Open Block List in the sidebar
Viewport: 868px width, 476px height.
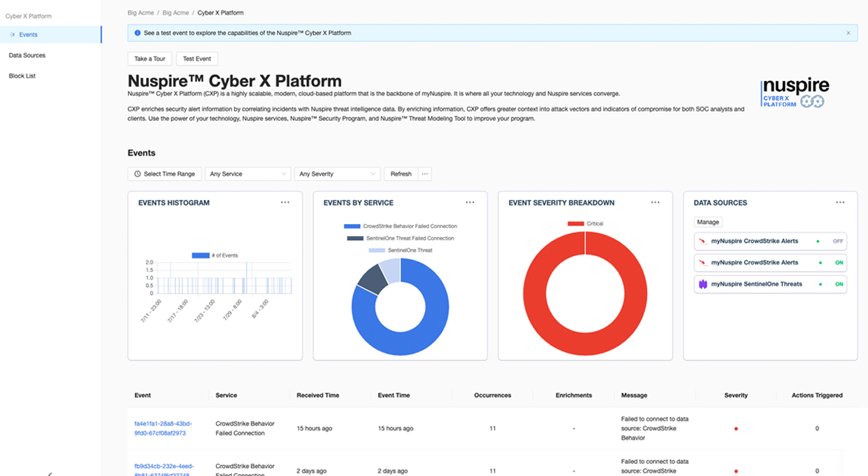point(22,76)
